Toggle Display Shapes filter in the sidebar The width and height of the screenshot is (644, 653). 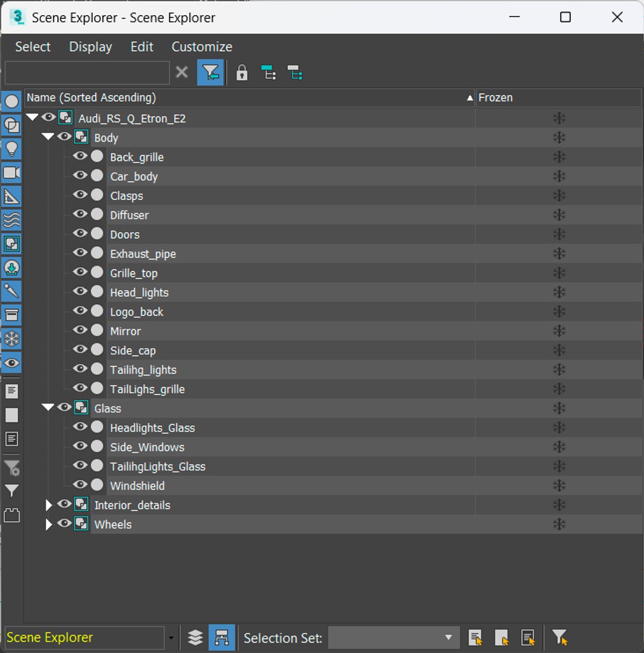click(x=11, y=125)
